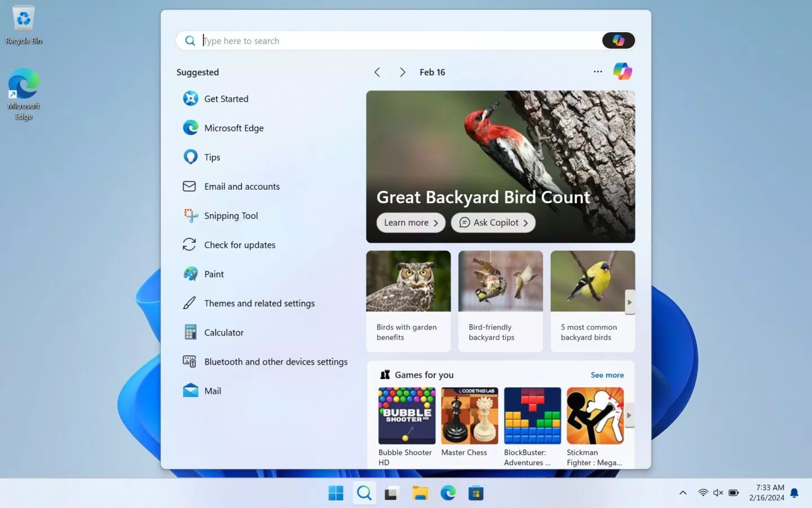This screenshot has height=508, width=812.
Task: Open Bluetooth and other devices settings
Action: 265,362
